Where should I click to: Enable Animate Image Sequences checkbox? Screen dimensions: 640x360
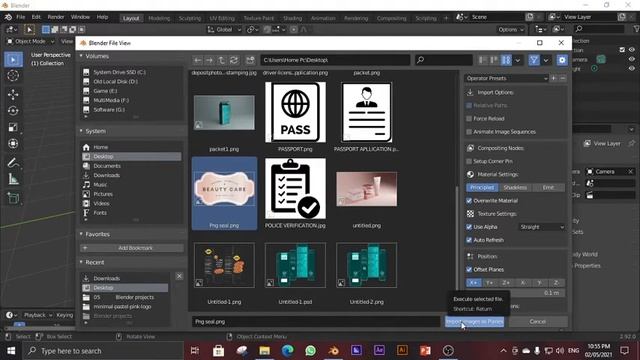pyautogui.click(x=469, y=132)
